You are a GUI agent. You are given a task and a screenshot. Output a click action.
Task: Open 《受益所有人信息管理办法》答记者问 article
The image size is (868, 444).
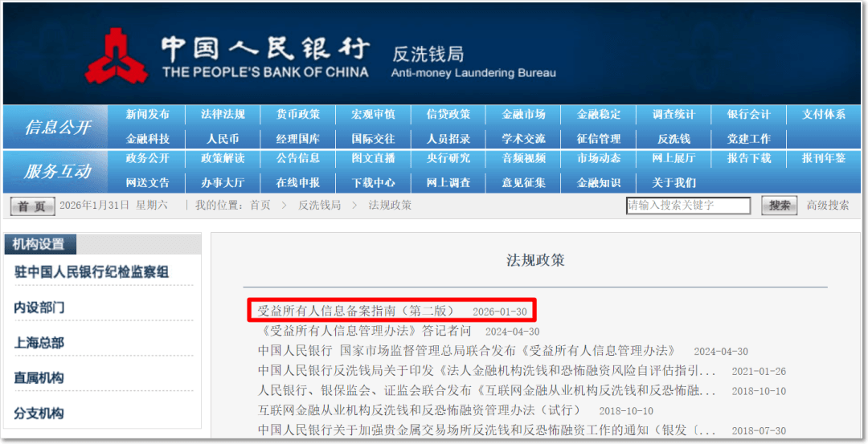tap(365, 331)
